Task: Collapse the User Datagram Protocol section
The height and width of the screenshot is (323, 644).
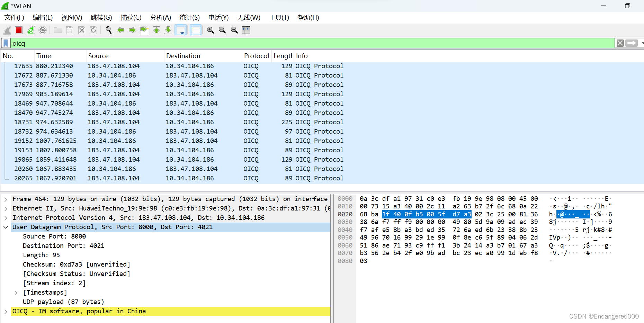Action: tap(6, 227)
